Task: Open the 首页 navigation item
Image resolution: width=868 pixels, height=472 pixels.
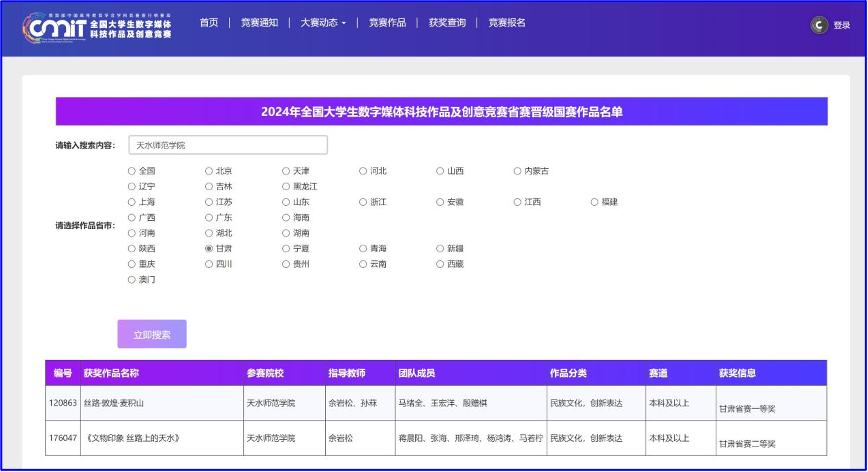Action: tap(208, 23)
